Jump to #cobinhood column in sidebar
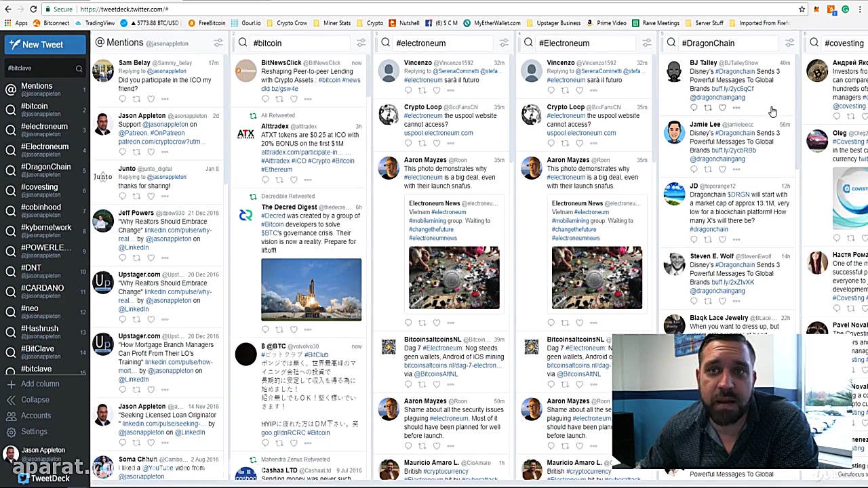Image resolution: width=868 pixels, height=488 pixels. (45, 210)
